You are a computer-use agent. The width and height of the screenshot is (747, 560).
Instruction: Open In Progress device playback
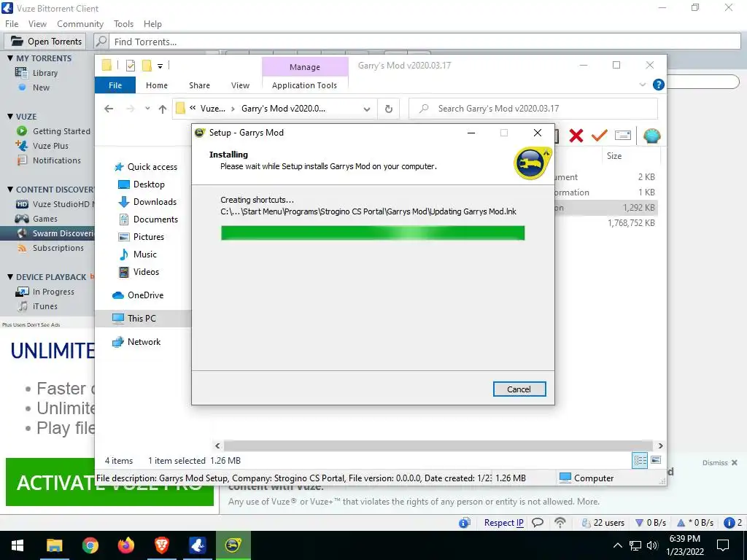tap(53, 292)
